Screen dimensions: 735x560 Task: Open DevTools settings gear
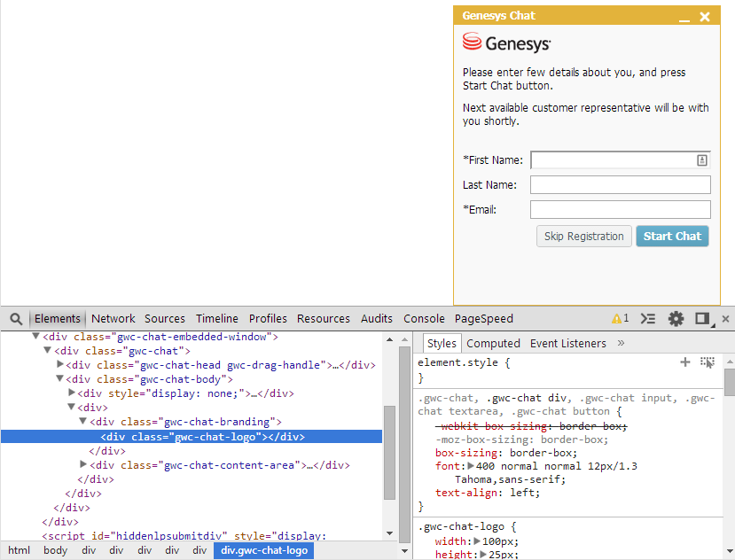click(676, 319)
